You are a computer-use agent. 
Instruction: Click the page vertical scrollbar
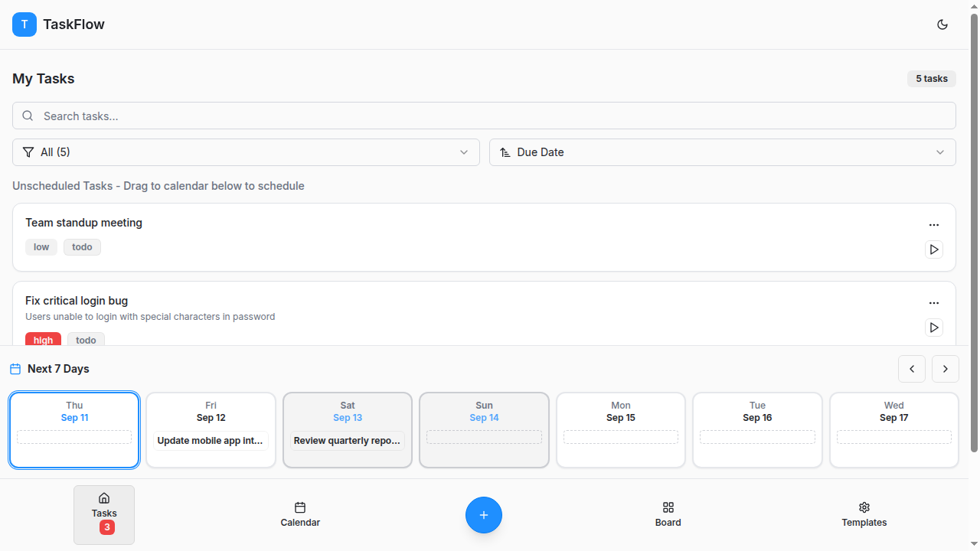pyautogui.click(x=975, y=233)
